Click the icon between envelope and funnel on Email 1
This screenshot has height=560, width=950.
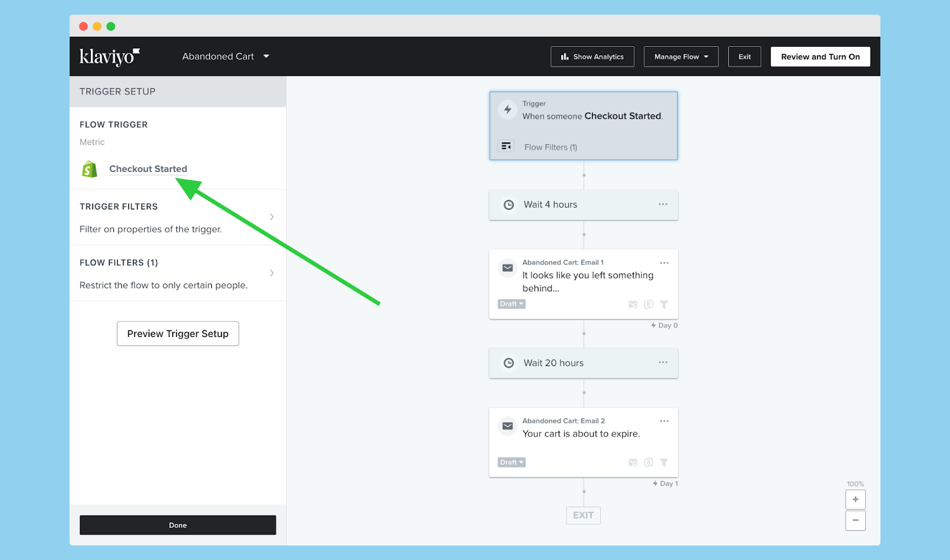point(648,304)
